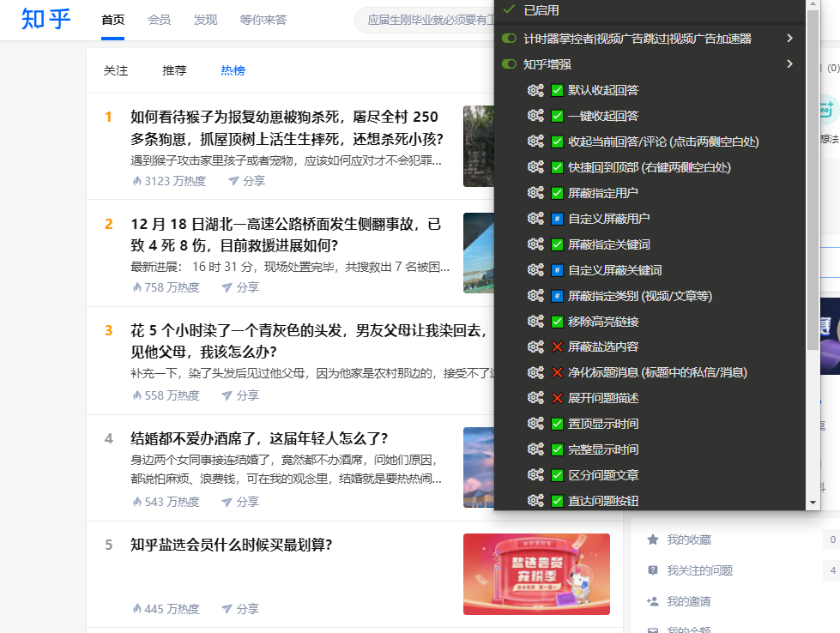Click the scrollbar up arrow in the script menu

(813, 3)
